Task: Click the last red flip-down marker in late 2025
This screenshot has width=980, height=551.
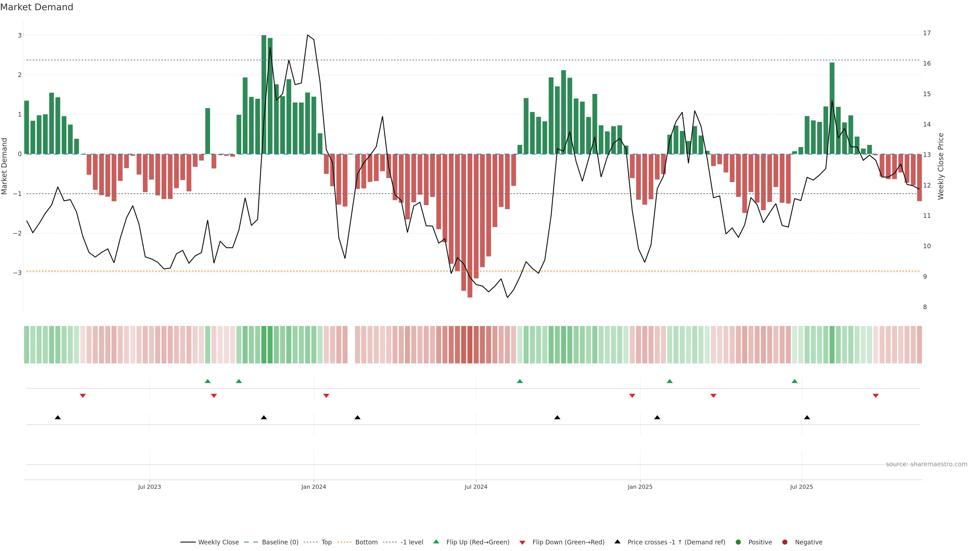Action: coord(876,396)
